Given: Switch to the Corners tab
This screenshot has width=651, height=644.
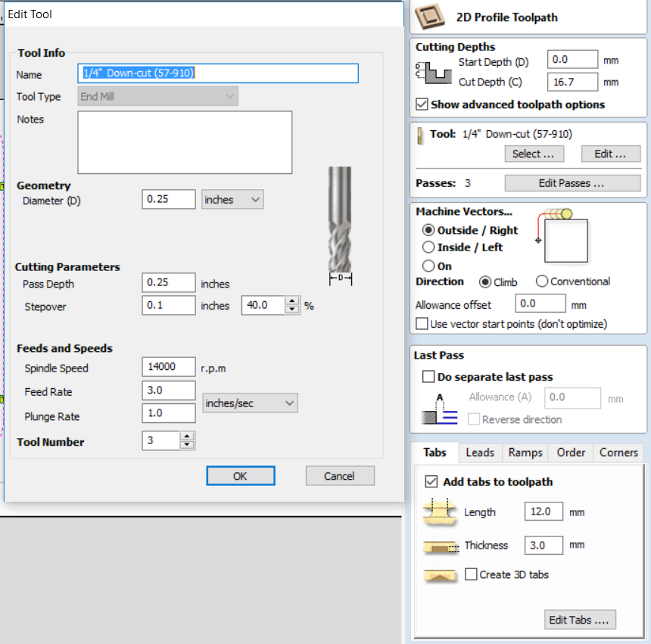Looking at the screenshot, I should 618,453.
